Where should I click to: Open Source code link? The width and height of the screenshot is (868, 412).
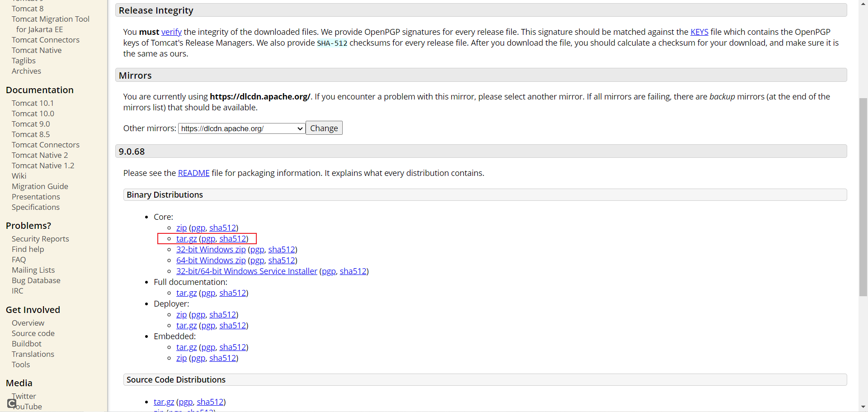click(x=33, y=333)
